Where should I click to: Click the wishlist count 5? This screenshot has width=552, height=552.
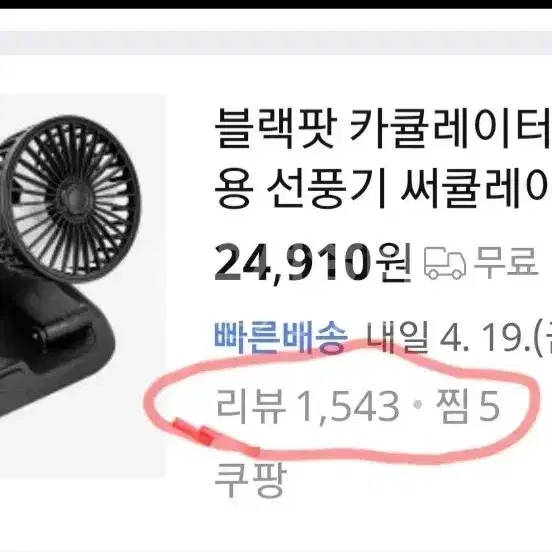488,406
